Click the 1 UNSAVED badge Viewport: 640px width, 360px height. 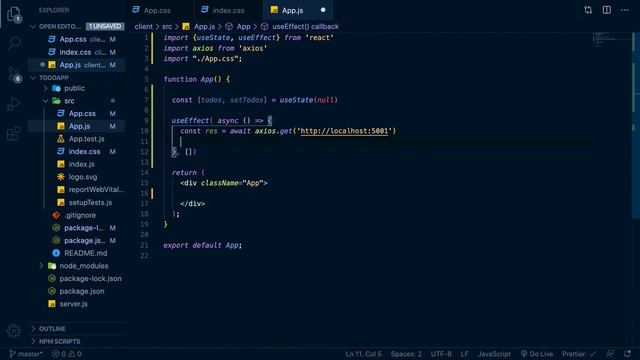pyautogui.click(x=105, y=27)
